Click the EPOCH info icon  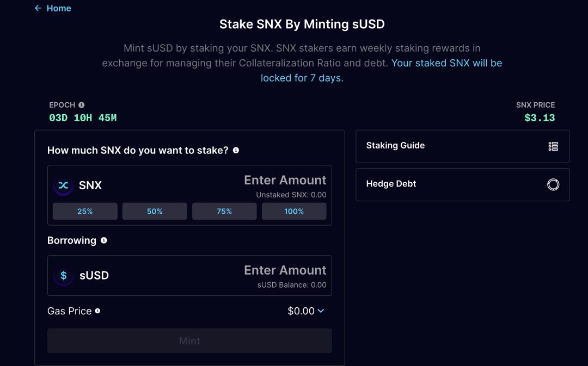click(x=81, y=105)
